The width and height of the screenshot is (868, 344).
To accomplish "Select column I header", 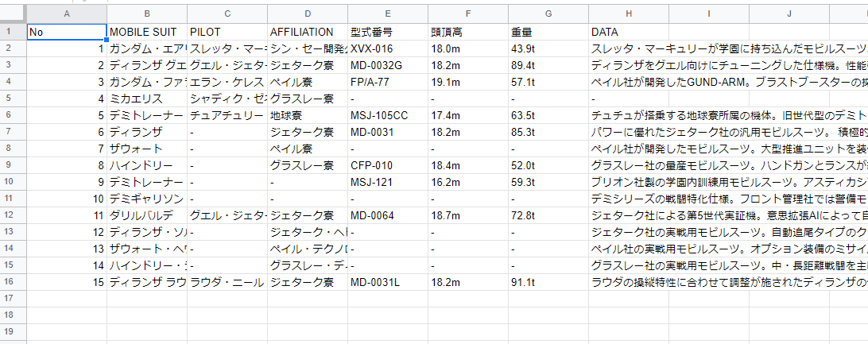I will 709,14.
